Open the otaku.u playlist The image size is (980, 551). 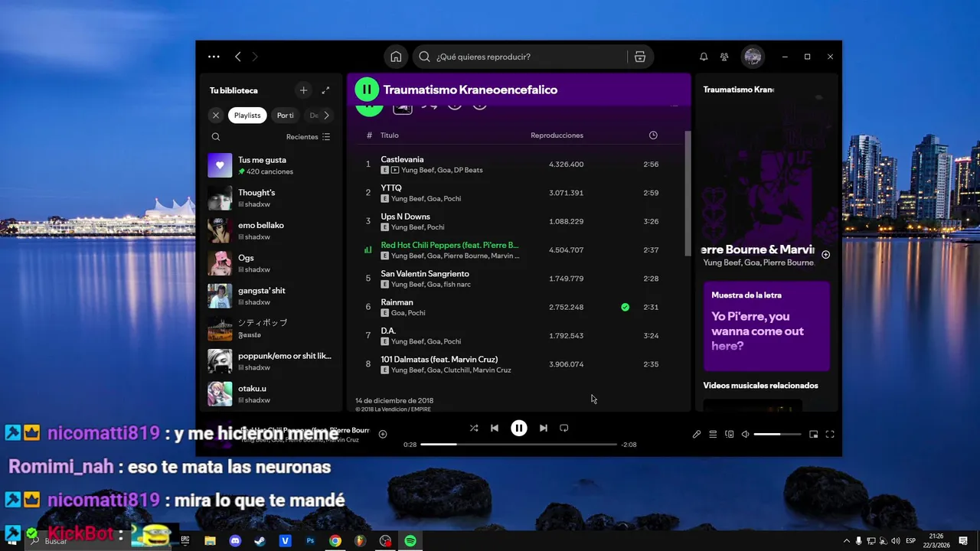coord(271,393)
